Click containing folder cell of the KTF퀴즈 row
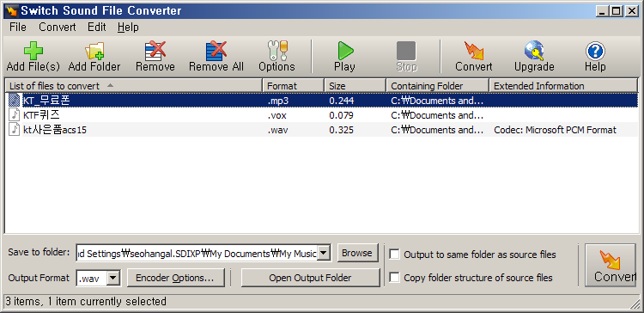Screen dimensions: 644x313 [437, 115]
